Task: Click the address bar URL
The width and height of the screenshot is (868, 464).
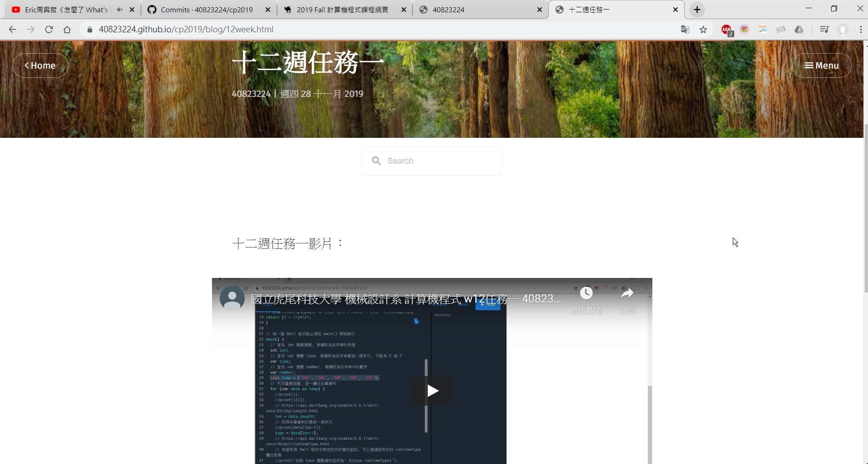Action: click(186, 30)
